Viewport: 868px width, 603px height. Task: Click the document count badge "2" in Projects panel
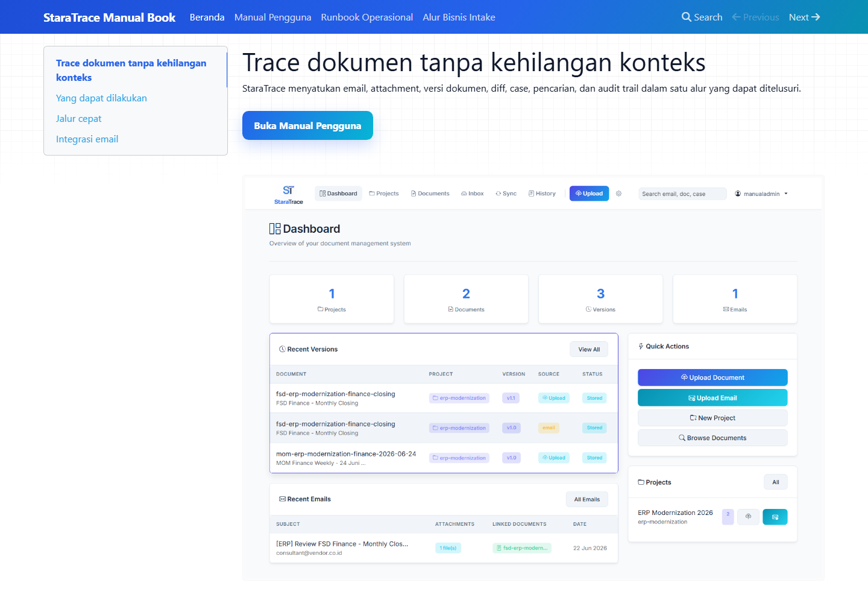(x=728, y=517)
